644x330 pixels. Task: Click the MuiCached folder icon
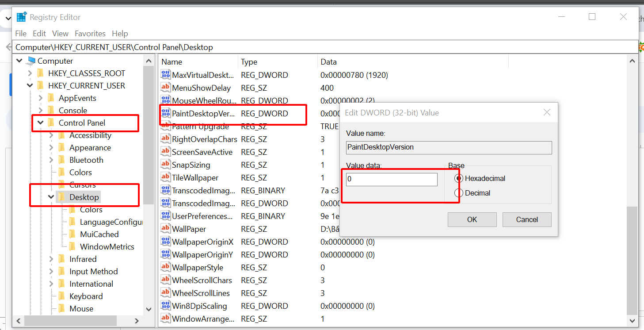click(72, 234)
